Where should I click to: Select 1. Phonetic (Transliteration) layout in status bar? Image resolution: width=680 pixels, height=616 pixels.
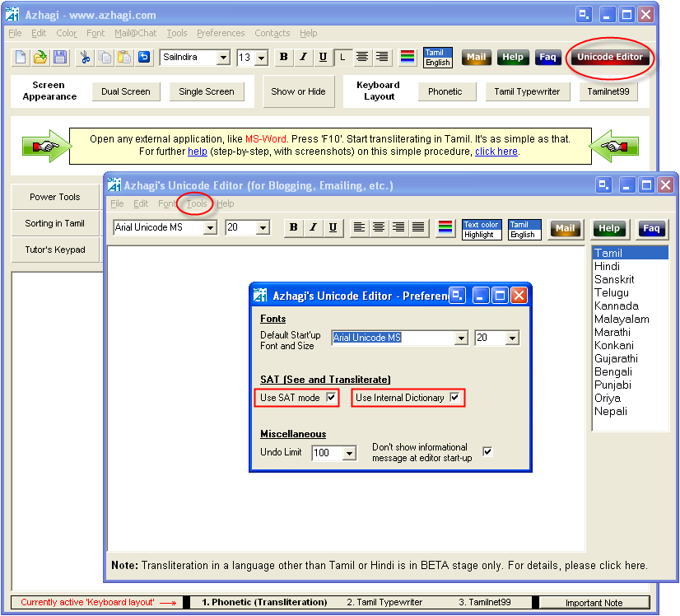tap(264, 602)
